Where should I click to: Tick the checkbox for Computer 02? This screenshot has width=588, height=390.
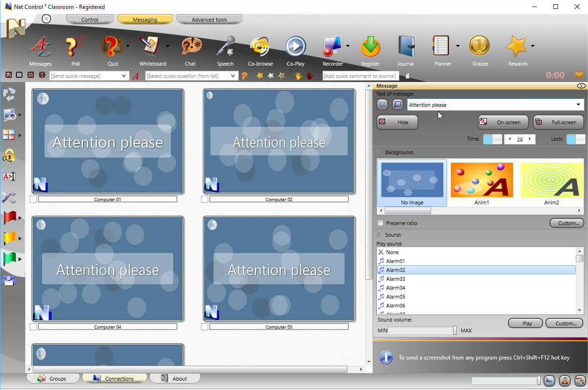[x=205, y=199]
